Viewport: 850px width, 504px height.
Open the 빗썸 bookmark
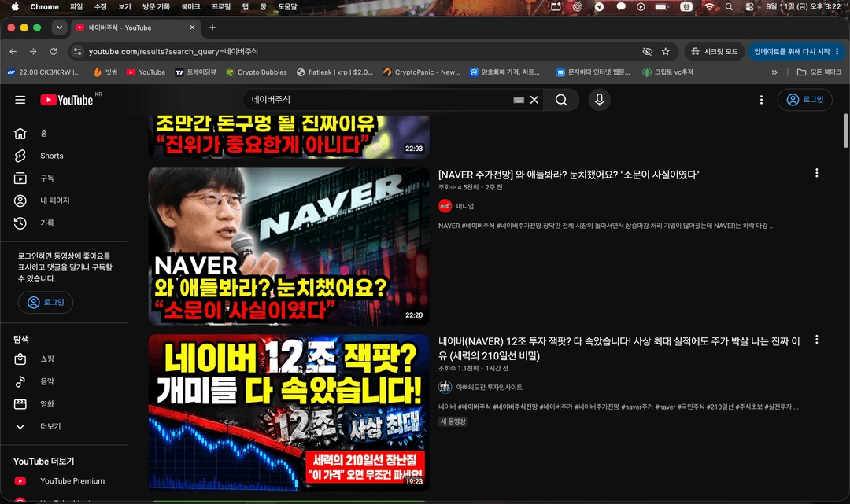(x=105, y=72)
